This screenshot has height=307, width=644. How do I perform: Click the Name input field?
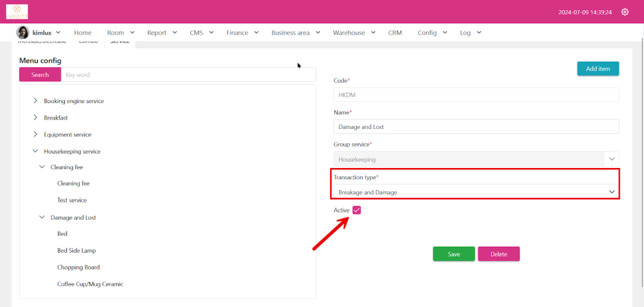476,126
